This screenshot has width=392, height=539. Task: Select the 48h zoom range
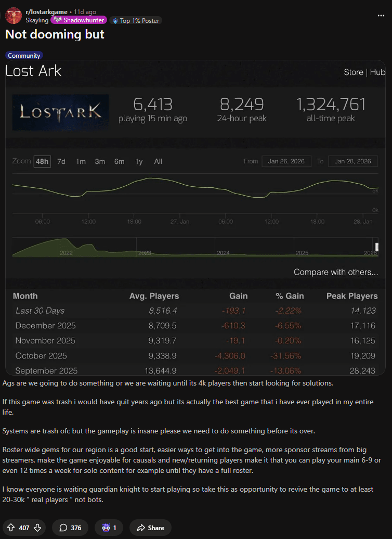pyautogui.click(x=42, y=161)
